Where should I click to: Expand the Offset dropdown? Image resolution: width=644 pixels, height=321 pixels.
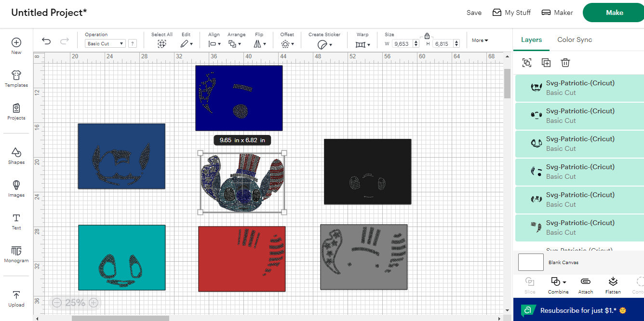pos(287,44)
